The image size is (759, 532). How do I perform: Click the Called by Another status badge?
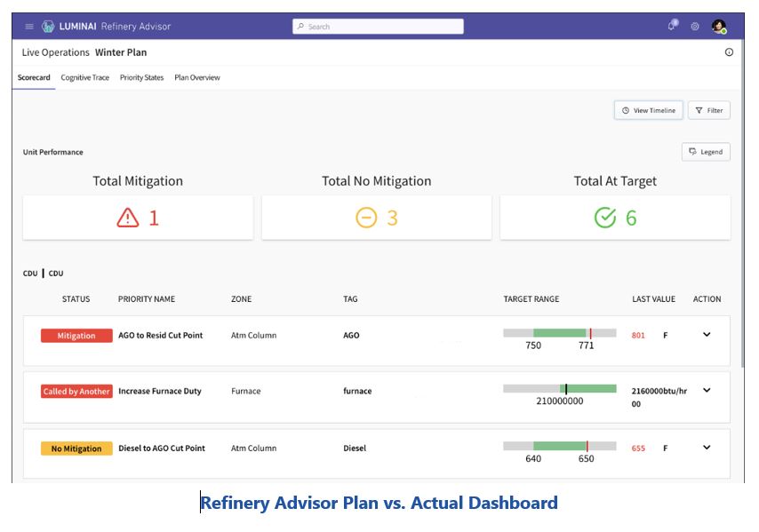click(x=76, y=392)
